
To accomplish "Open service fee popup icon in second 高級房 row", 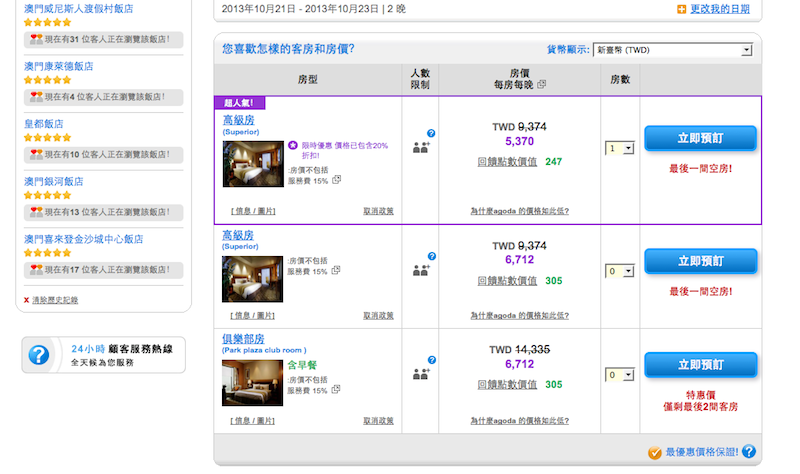I will click(x=335, y=270).
